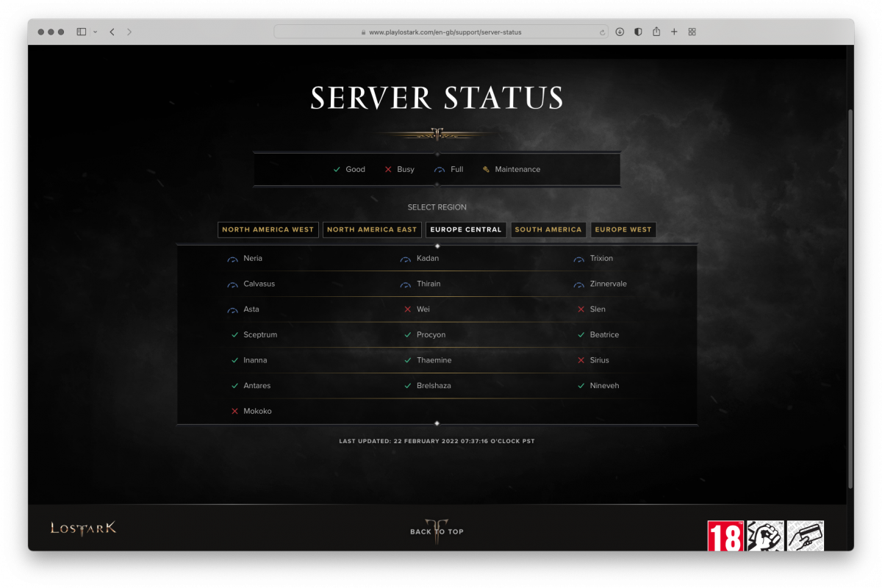Click the Lost Ark logo in footer
882x588 pixels.
[83, 528]
